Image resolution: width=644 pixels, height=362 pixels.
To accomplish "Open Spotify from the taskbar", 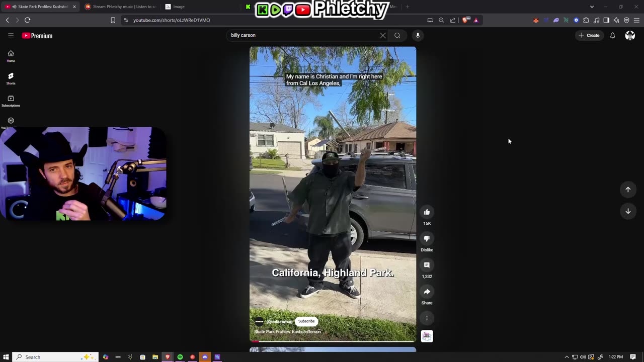I will [x=180, y=357].
